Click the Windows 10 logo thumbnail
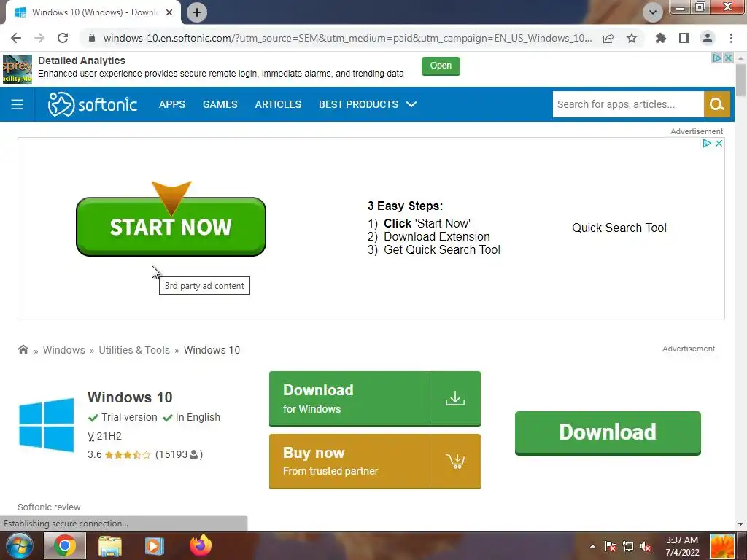Image resolution: width=747 pixels, height=560 pixels. 47,425
